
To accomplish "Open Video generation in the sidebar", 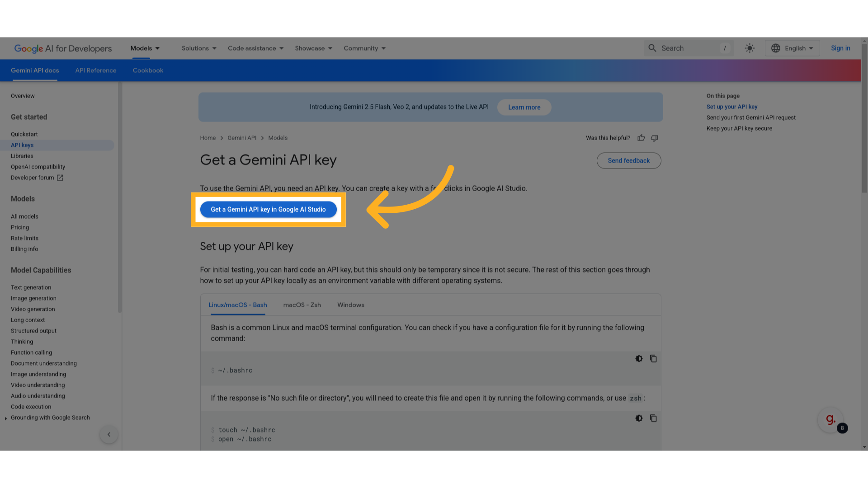I will (33, 309).
